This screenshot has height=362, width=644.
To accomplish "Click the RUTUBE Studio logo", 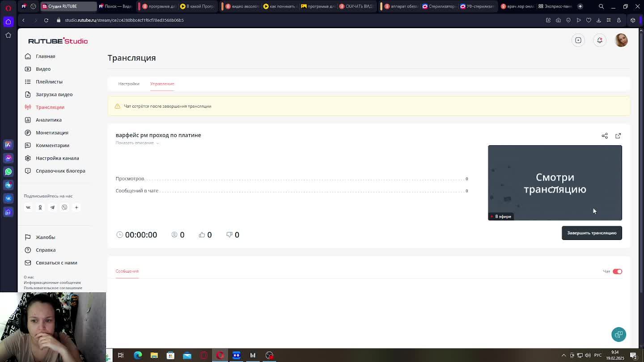I will pos(58,41).
